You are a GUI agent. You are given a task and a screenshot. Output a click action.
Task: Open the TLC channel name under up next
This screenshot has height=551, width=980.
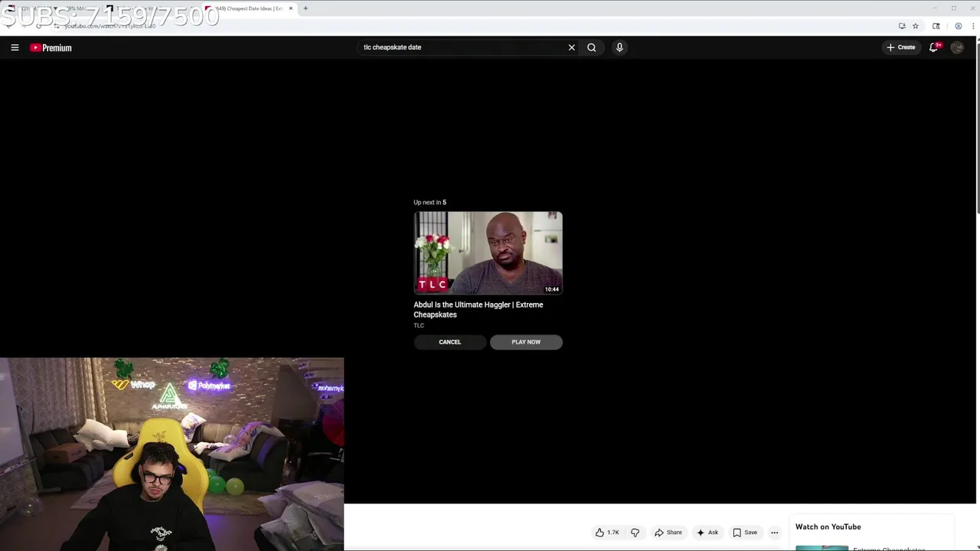[x=419, y=325]
